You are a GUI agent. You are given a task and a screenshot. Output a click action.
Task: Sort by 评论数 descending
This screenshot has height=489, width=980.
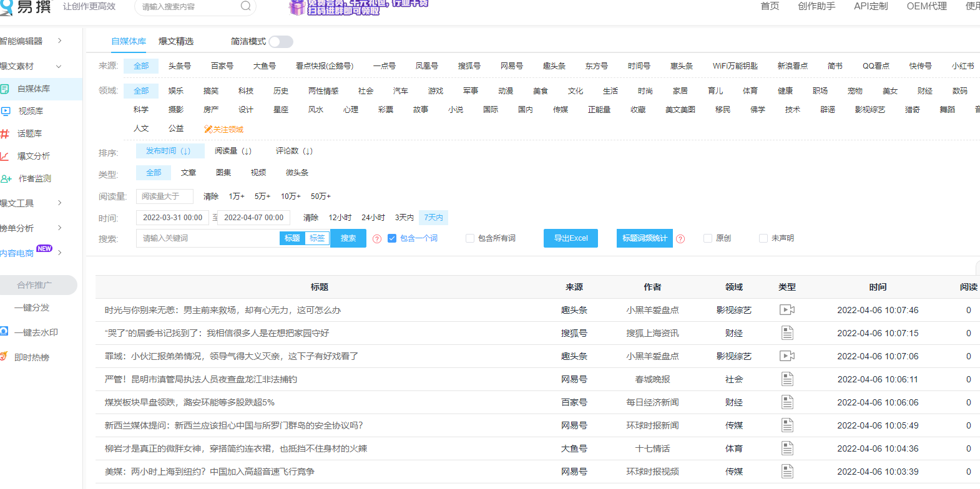(x=295, y=151)
